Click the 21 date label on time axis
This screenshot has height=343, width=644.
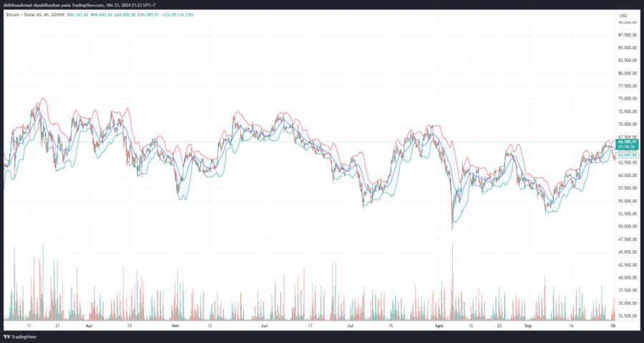click(x=58, y=326)
